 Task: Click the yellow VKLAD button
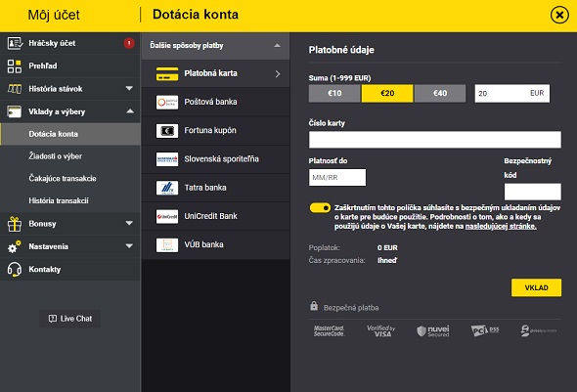coord(536,287)
